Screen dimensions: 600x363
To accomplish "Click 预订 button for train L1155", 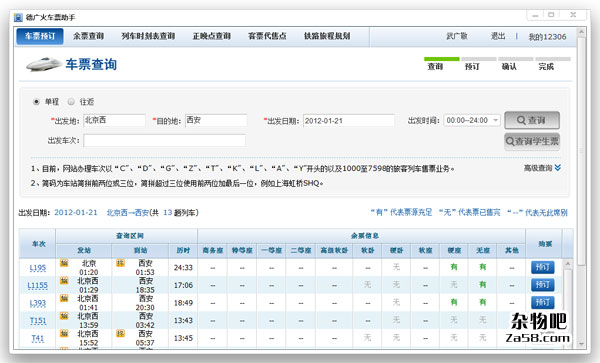I will tap(543, 285).
